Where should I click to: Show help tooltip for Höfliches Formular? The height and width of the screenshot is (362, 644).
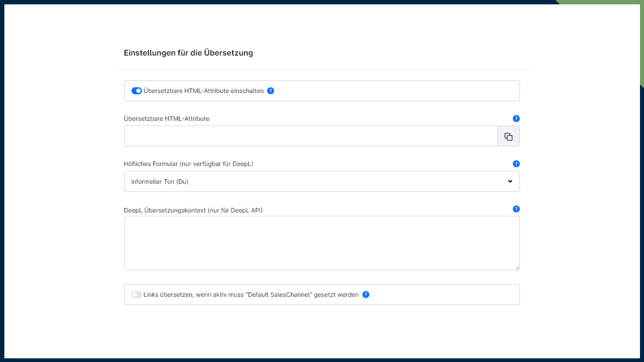516,164
